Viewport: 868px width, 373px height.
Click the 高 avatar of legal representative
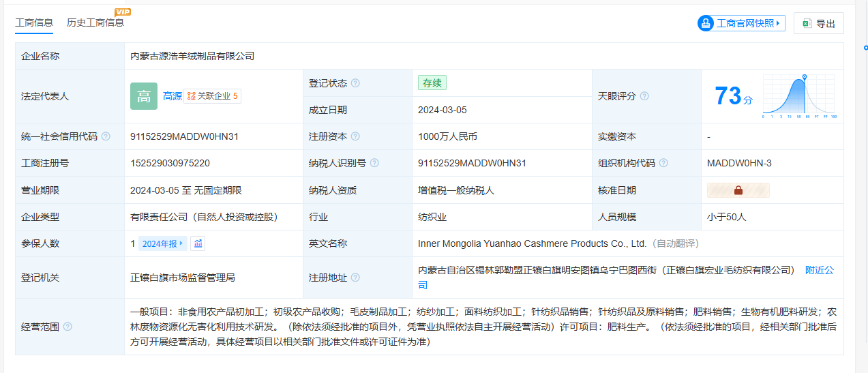144,96
